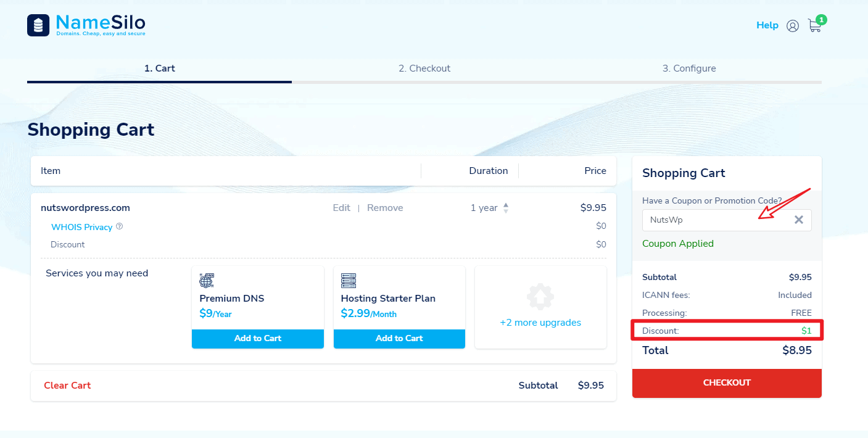Add Premium DNS to cart

257,338
